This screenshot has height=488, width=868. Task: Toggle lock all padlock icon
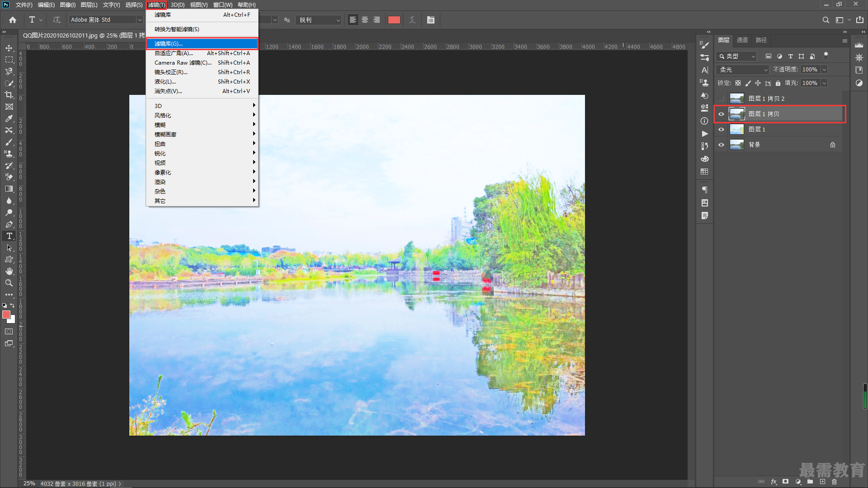pyautogui.click(x=778, y=83)
